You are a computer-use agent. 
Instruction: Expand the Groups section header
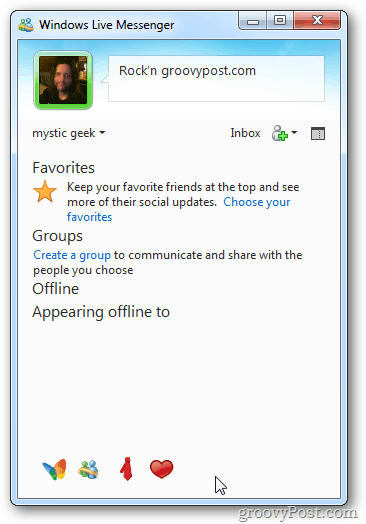(57, 236)
